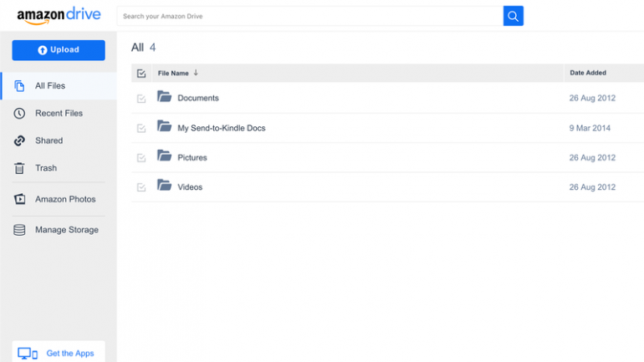Click the blue search magnifier button
This screenshot has height=362, width=644.
coord(513,16)
